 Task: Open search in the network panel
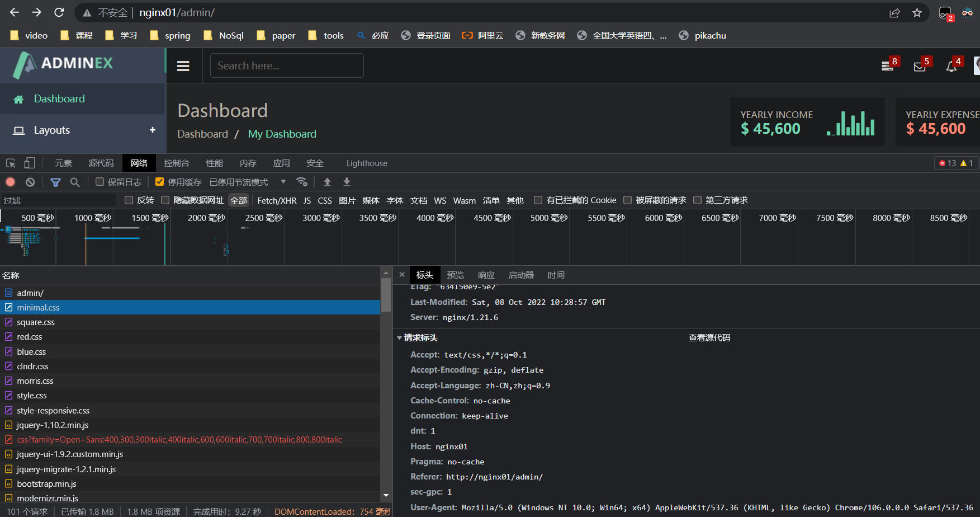coord(75,182)
